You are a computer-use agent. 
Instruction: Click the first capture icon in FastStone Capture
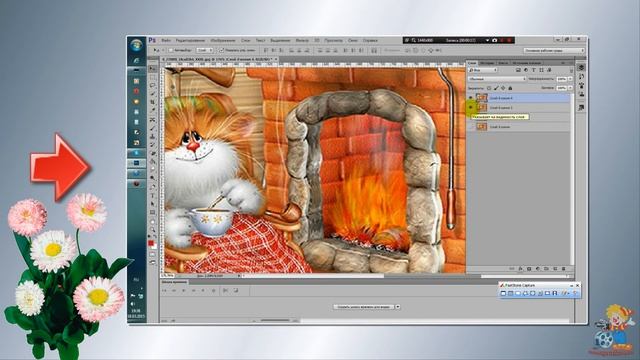(x=503, y=293)
